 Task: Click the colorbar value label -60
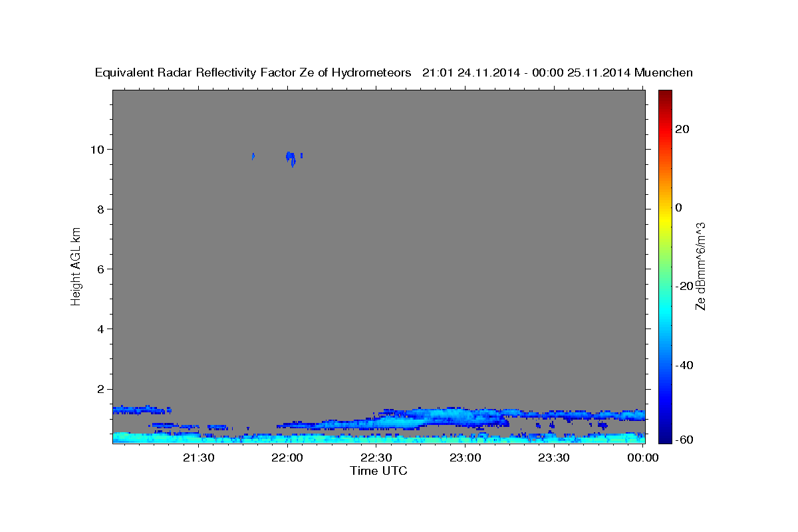tap(684, 440)
